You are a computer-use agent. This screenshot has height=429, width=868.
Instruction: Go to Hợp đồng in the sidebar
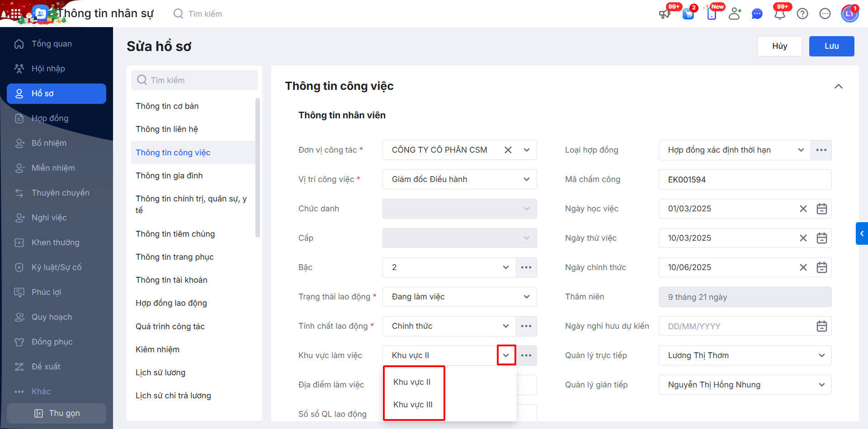(x=50, y=118)
